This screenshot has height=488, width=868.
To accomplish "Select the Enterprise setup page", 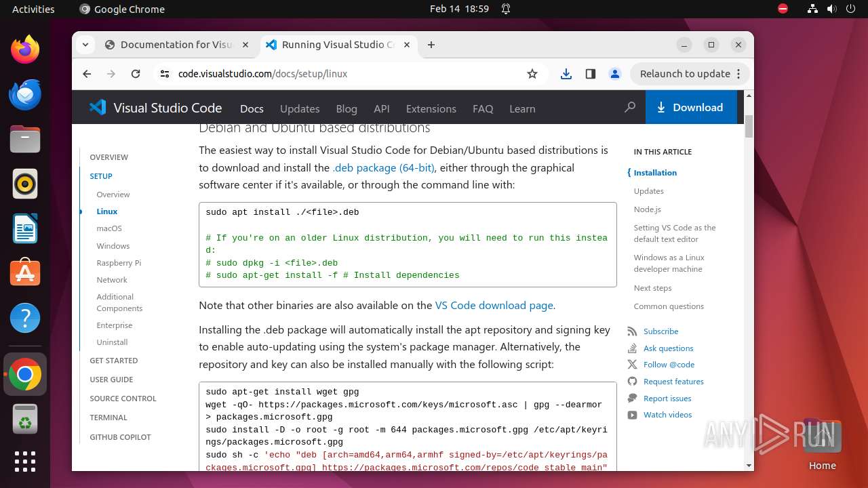I will click(114, 325).
